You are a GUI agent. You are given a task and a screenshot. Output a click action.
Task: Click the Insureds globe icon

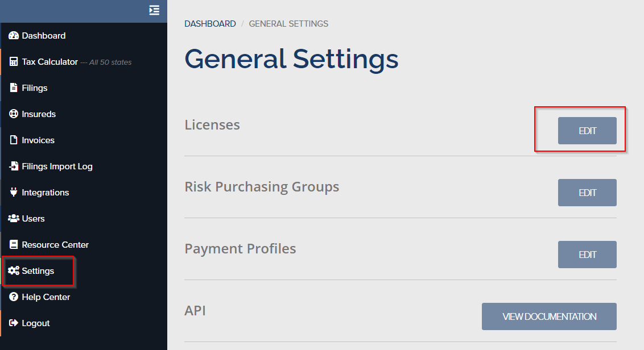click(x=14, y=114)
